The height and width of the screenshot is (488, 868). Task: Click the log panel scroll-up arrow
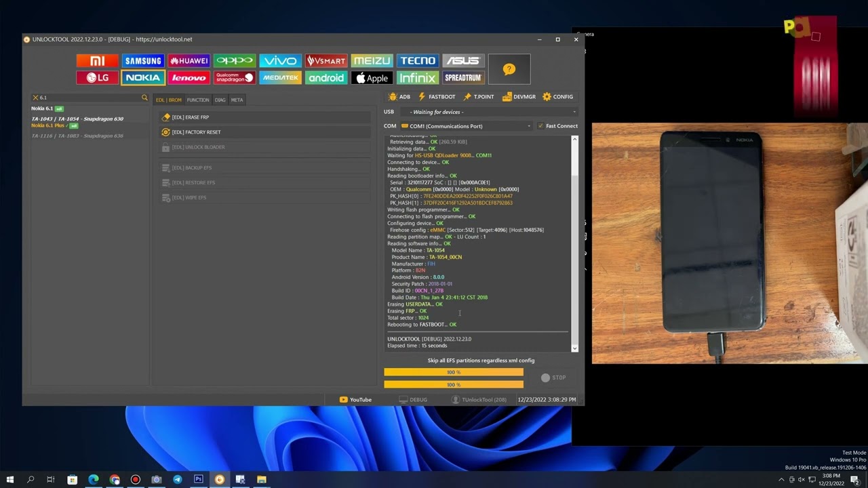click(575, 140)
